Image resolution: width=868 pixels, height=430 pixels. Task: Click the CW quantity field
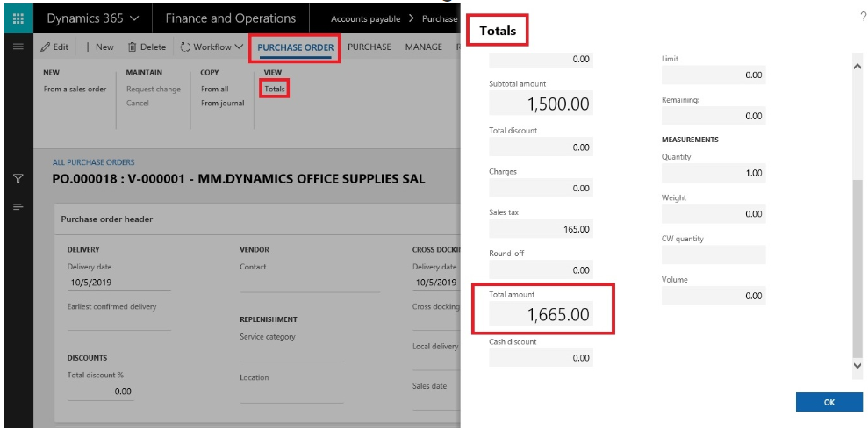point(714,254)
